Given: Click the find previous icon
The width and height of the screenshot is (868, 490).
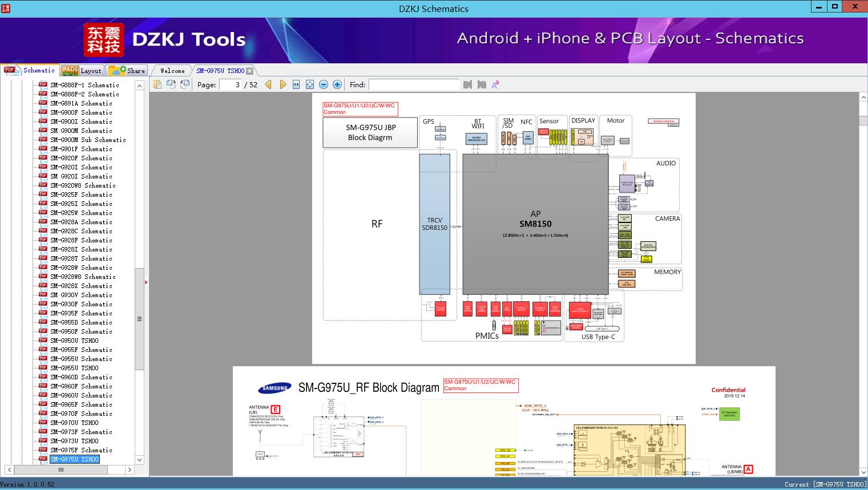Looking at the screenshot, I should pos(467,84).
